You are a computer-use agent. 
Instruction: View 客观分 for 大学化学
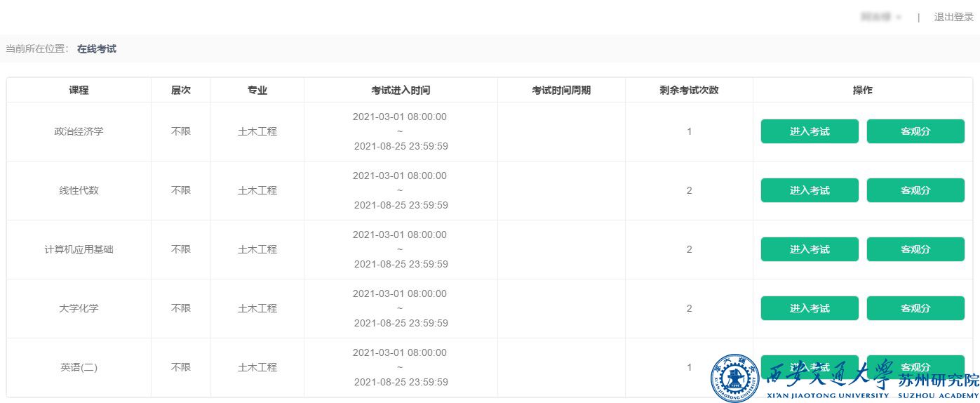click(x=915, y=308)
